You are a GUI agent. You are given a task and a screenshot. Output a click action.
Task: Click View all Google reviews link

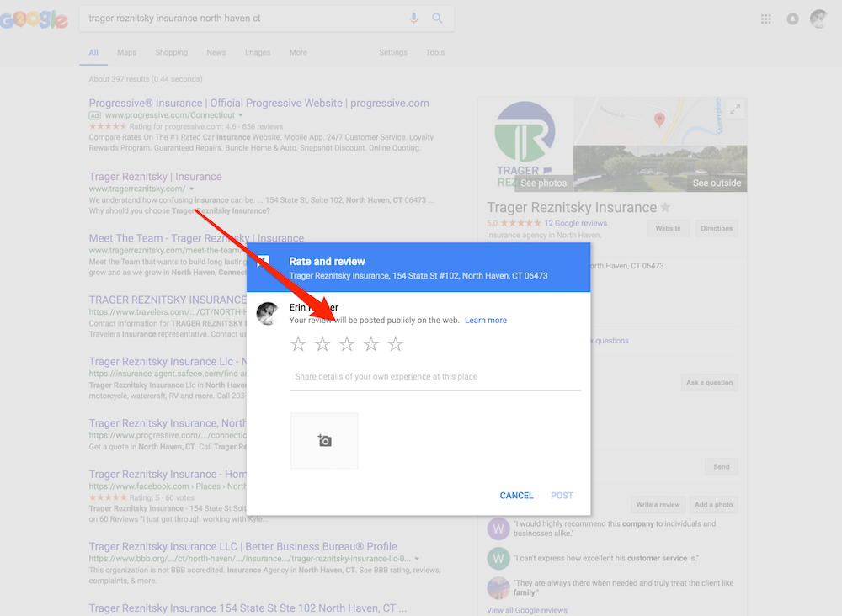point(527,610)
